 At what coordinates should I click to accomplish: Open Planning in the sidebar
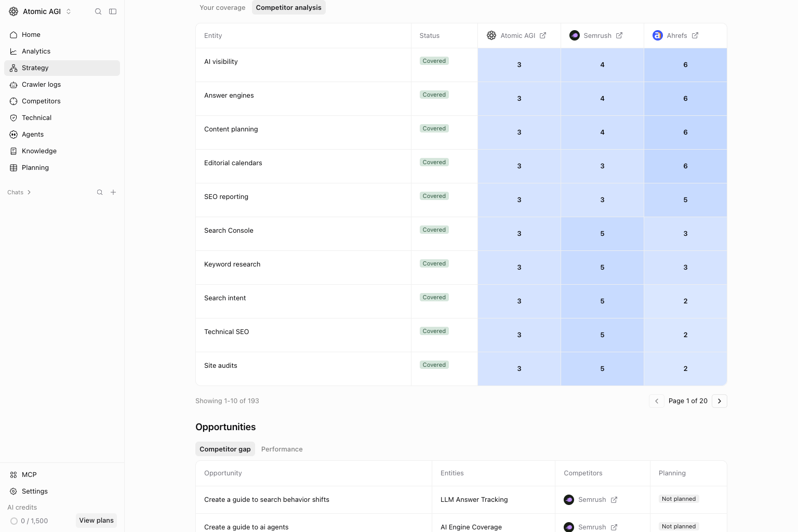pos(62,168)
